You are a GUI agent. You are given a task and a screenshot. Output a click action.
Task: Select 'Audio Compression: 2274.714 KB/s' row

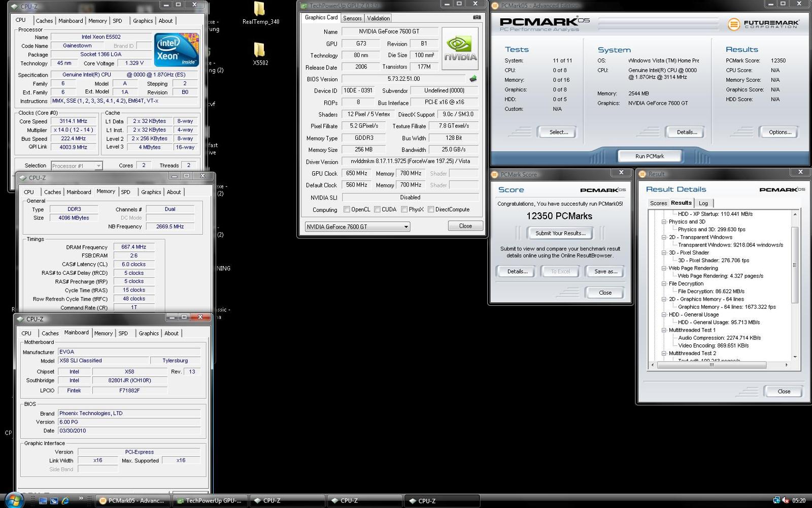click(x=719, y=338)
